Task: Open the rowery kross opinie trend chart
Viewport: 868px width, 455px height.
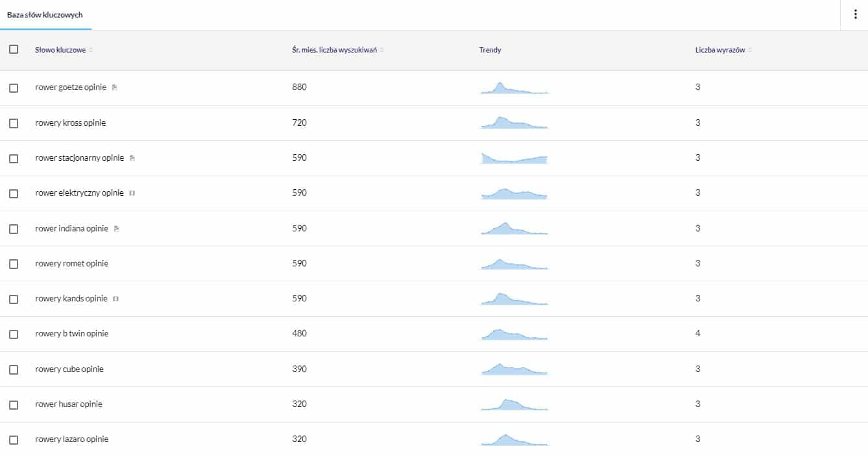Action: click(x=514, y=122)
